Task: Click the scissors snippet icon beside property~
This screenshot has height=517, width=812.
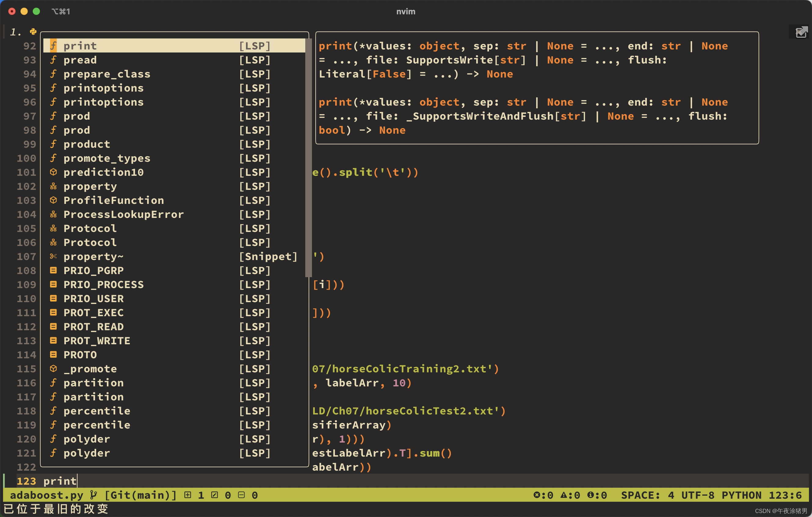Action: pos(53,256)
